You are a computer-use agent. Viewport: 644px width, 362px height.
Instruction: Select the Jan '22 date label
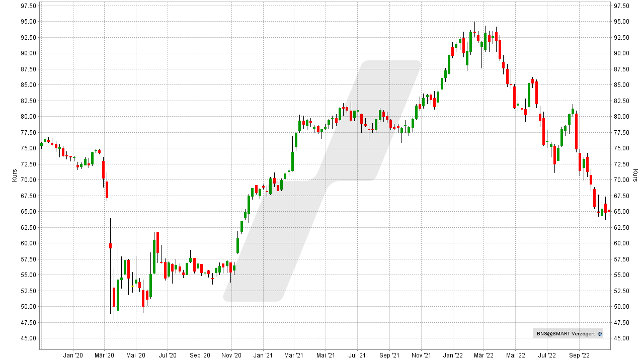coord(452,355)
